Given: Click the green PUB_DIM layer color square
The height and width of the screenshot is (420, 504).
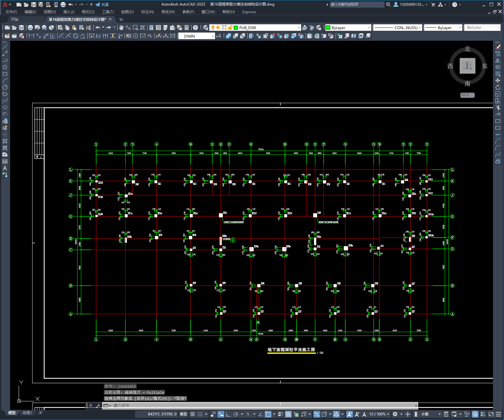Looking at the screenshot, I should coord(236,28).
